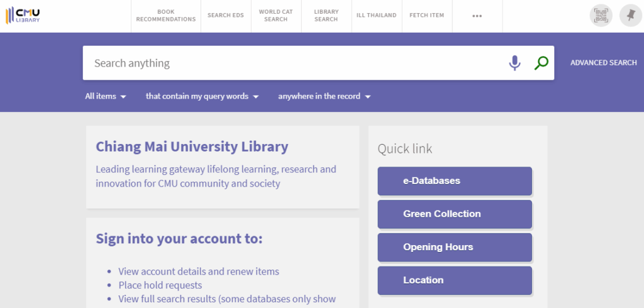The height and width of the screenshot is (308, 644).
Task: Select ILL Thailand in navigation bar
Action: [x=376, y=16]
